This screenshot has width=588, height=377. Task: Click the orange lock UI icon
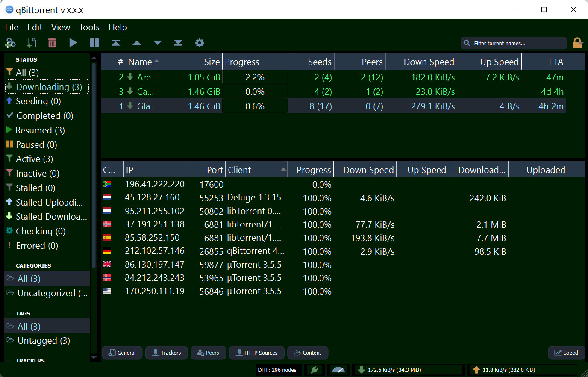pos(577,43)
